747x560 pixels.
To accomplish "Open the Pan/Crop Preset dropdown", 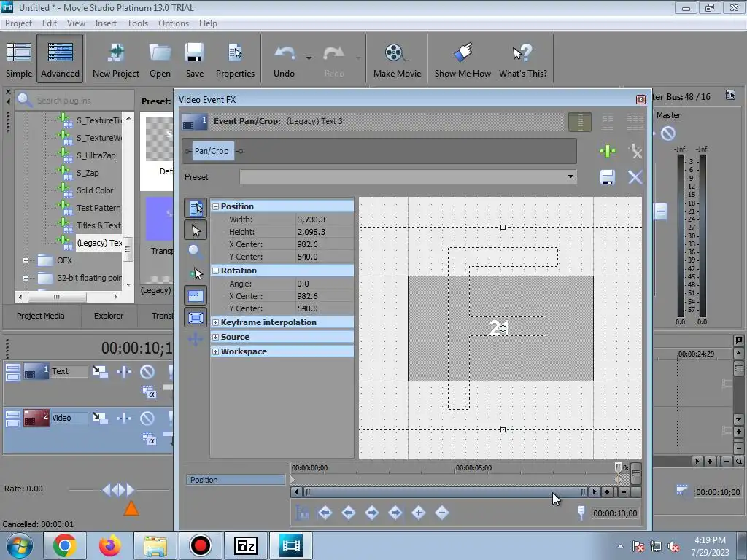I will pos(570,176).
